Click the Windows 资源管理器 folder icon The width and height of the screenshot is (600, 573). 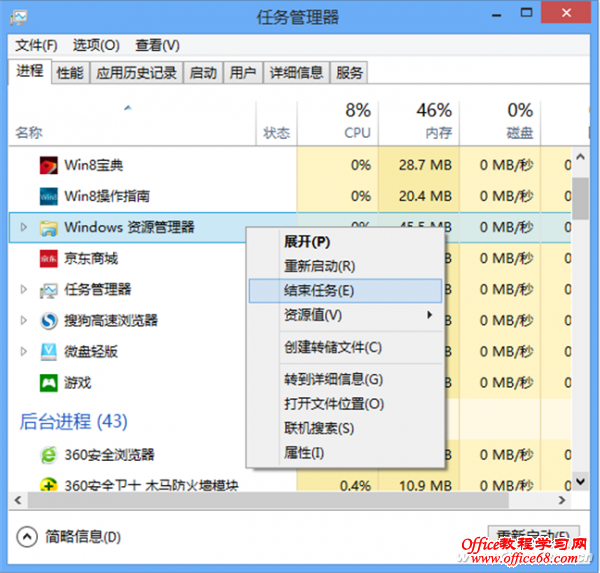tap(49, 228)
